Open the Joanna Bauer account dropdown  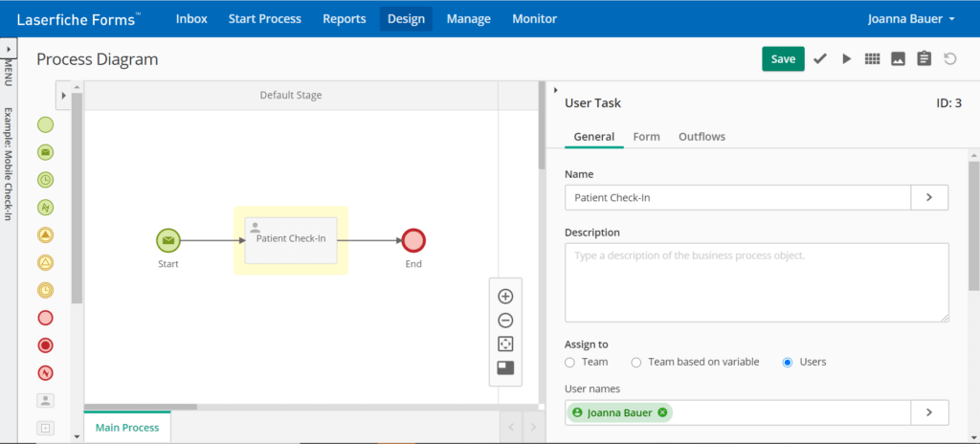click(x=911, y=19)
